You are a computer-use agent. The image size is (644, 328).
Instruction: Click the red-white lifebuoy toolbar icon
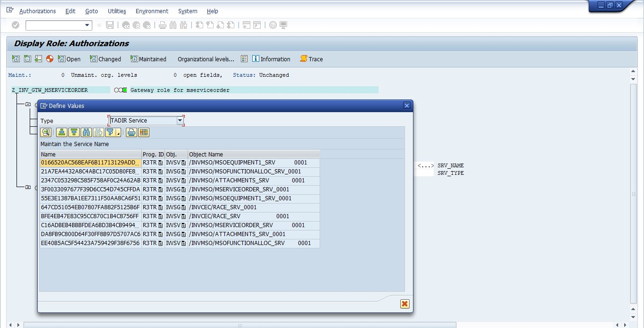click(x=50, y=59)
